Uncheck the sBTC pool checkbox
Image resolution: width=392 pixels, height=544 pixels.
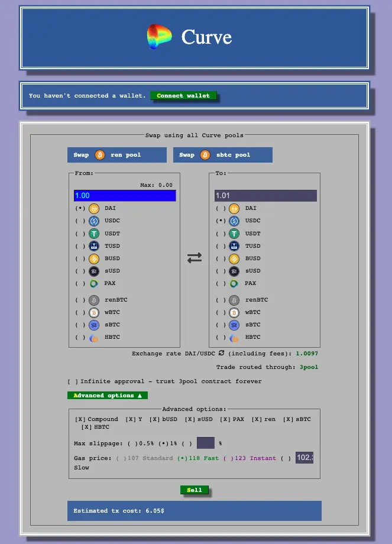(x=289, y=419)
